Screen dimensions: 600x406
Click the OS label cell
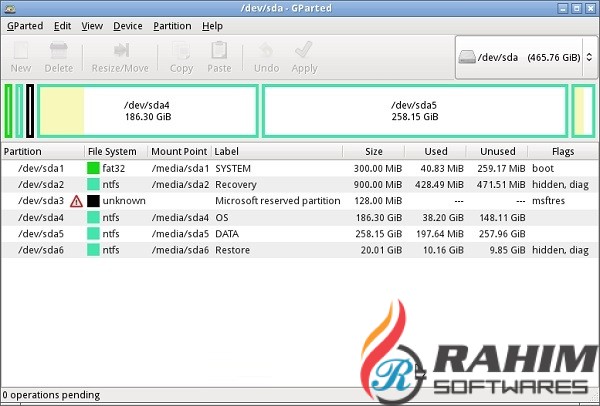click(x=222, y=217)
